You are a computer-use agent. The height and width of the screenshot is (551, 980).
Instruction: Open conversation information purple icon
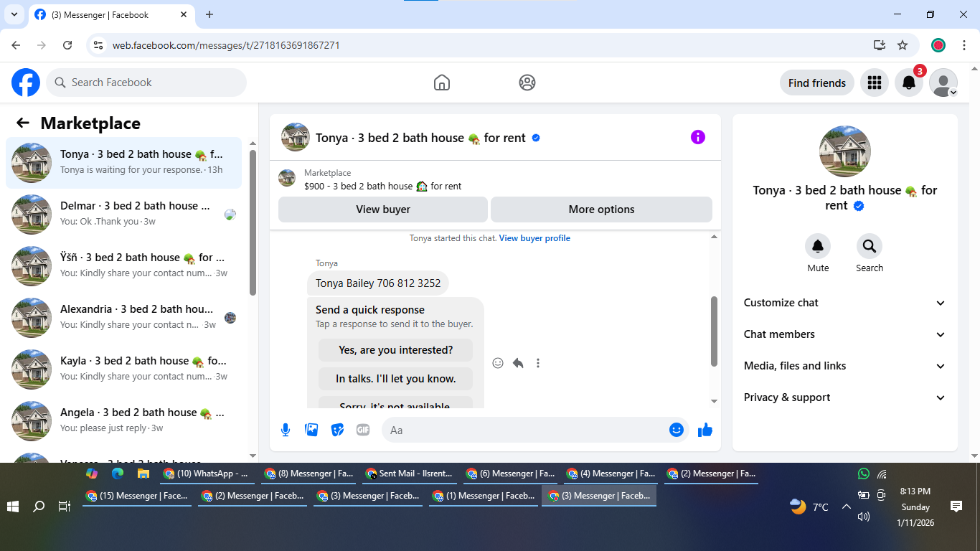click(x=698, y=137)
